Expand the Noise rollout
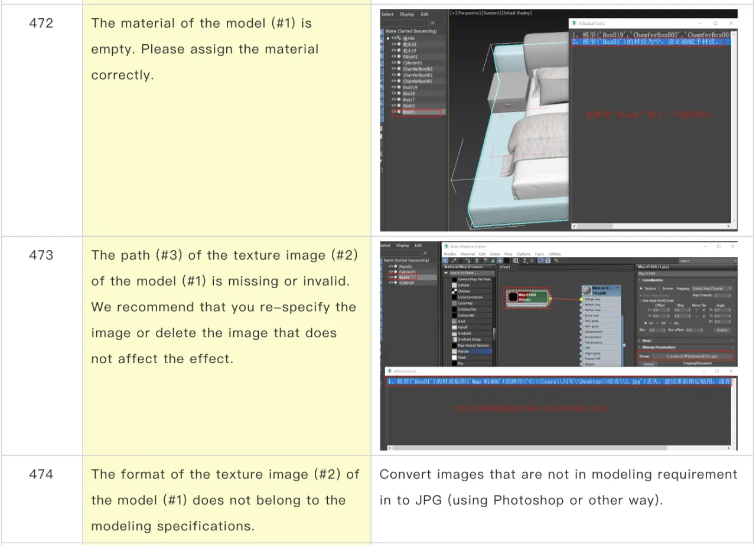 [x=647, y=340]
